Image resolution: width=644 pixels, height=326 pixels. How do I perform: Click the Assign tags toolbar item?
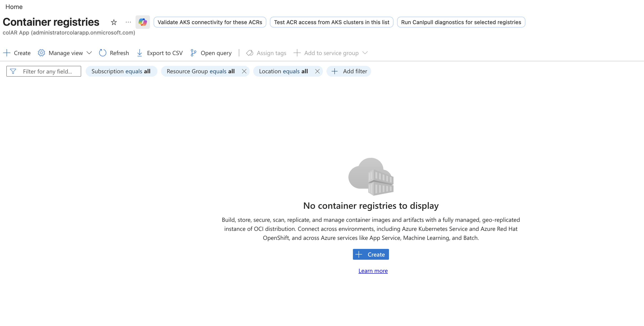coord(266,53)
